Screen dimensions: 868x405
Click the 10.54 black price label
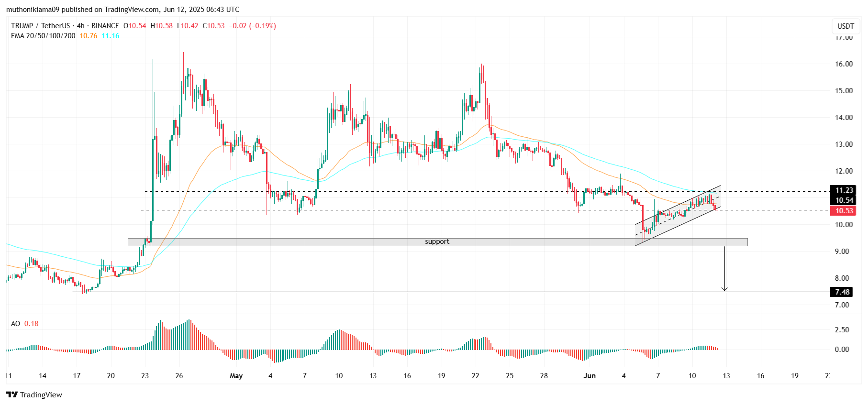pos(844,200)
